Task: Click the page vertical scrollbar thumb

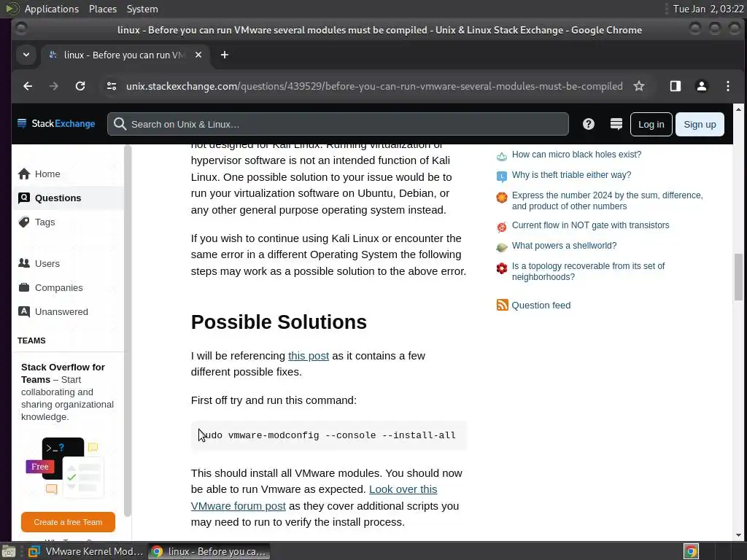Action: (x=738, y=277)
